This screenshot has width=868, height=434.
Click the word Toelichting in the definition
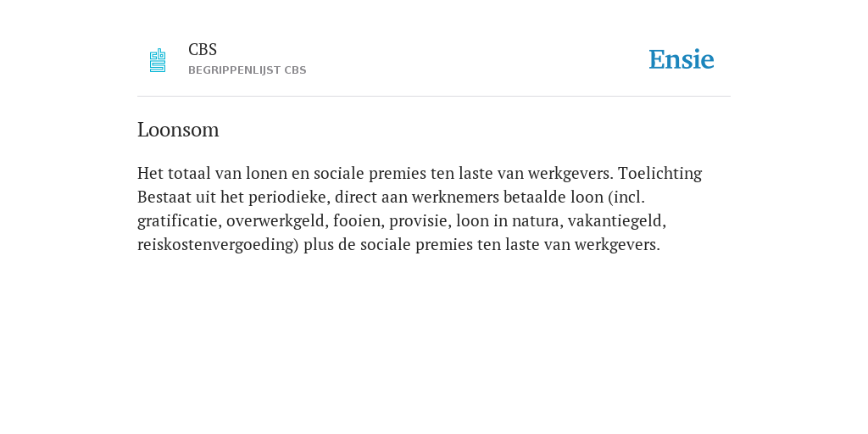659,174
